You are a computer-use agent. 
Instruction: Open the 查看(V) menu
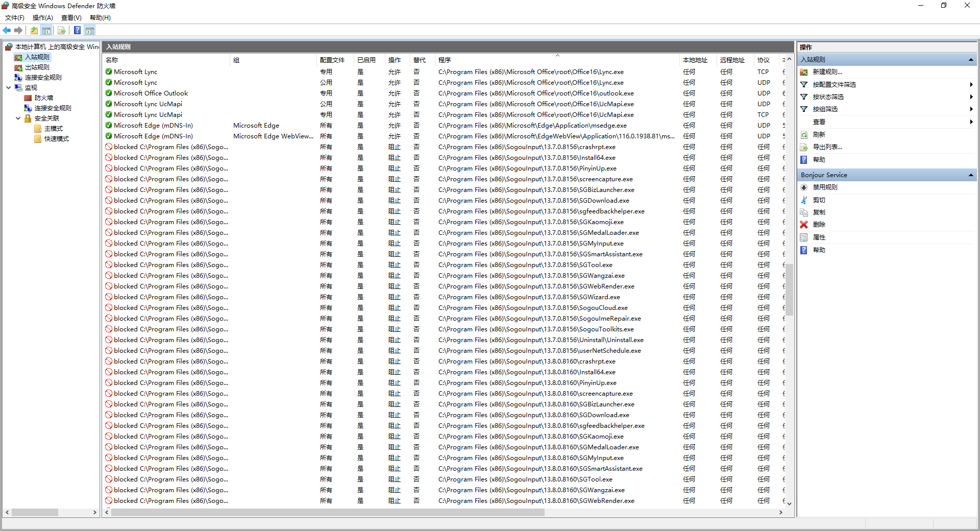(71, 18)
